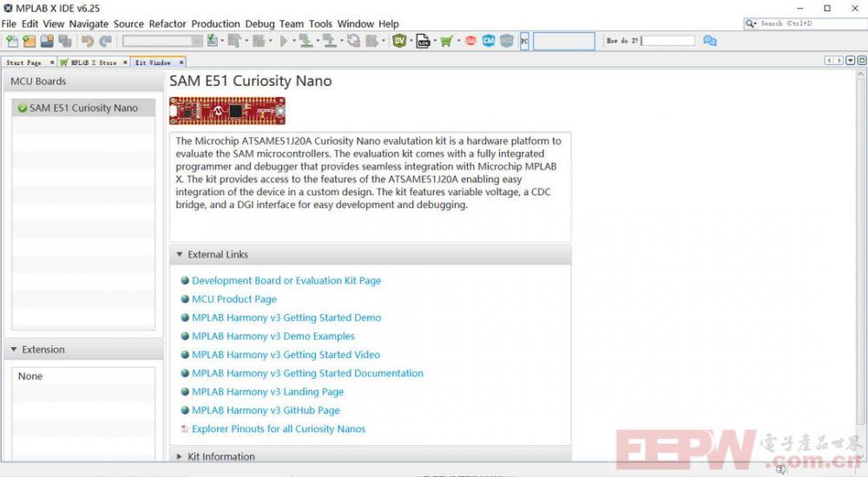Click the PC value field in toolbar
Screen dimensions: 868x477
click(563, 41)
